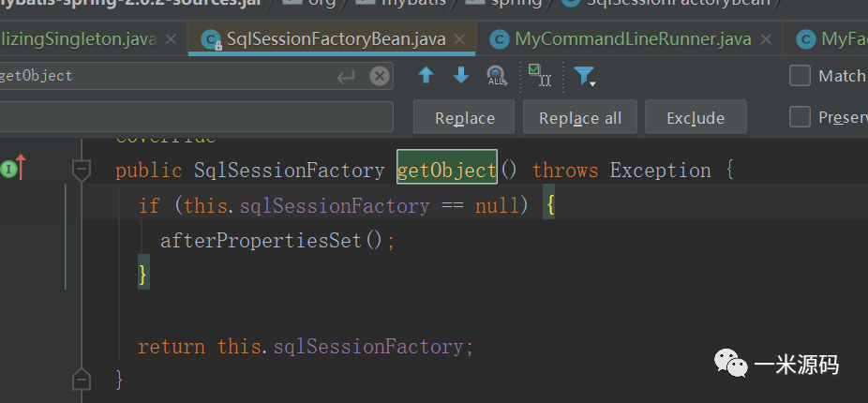Screen dimensions: 868x403
Task: Select the SqlSessionFactoryBean.java tab
Action: pos(324,39)
